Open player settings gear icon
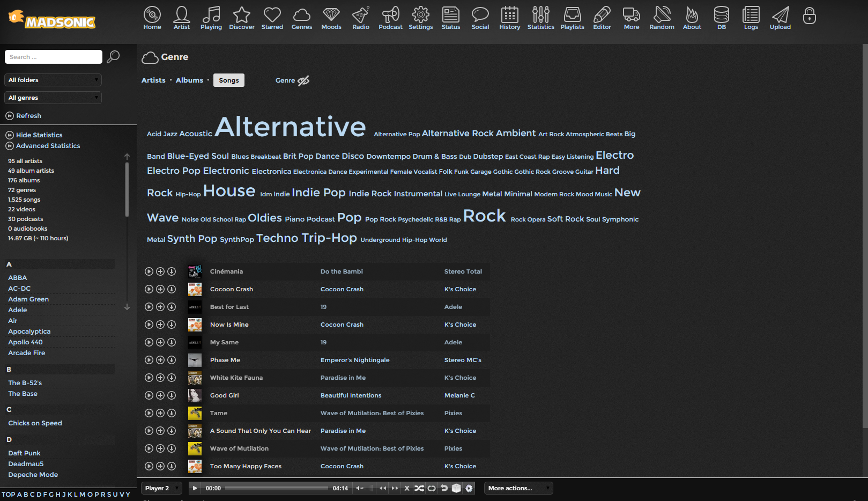868x501 pixels. (x=469, y=488)
